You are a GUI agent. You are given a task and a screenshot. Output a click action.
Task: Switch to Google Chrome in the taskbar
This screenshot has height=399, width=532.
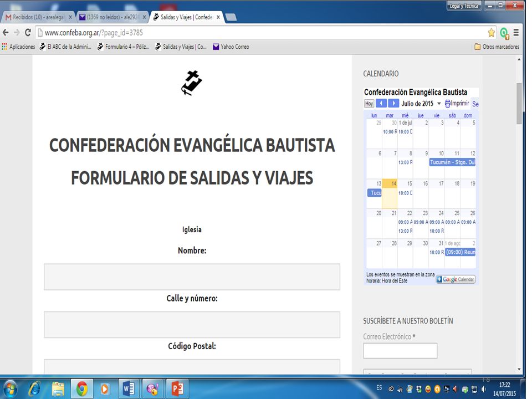(81, 389)
